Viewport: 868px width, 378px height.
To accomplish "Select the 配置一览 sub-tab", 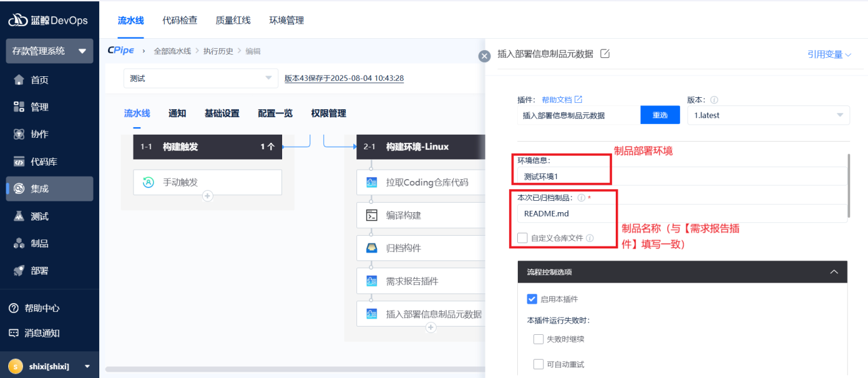I will click(x=275, y=113).
